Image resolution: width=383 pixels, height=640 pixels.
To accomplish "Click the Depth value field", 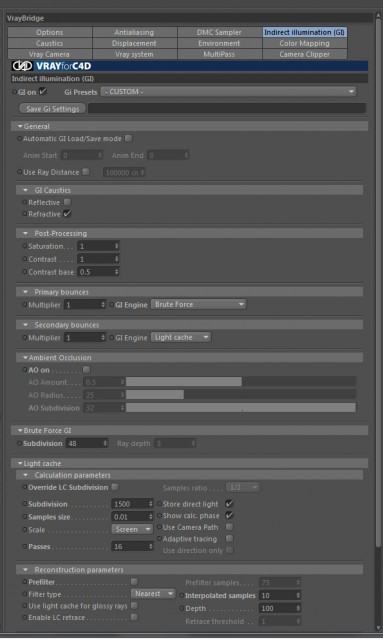I will click(280, 609).
